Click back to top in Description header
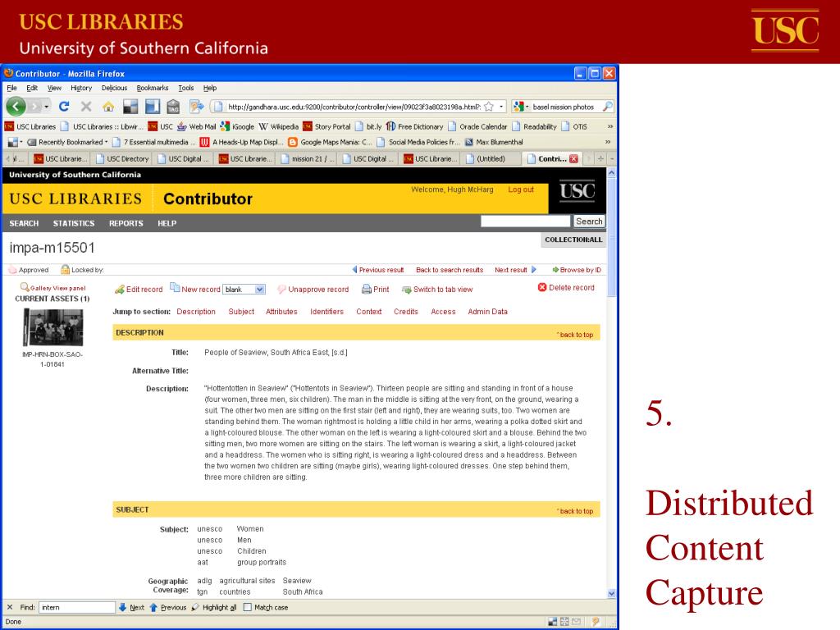This screenshot has width=840, height=630. (575, 335)
